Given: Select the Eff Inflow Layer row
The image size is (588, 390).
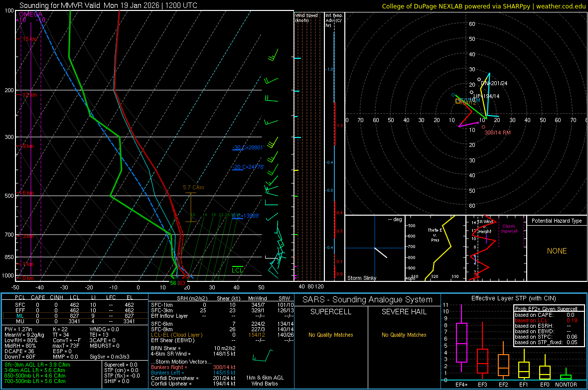Looking at the screenshot, I should [222, 316].
